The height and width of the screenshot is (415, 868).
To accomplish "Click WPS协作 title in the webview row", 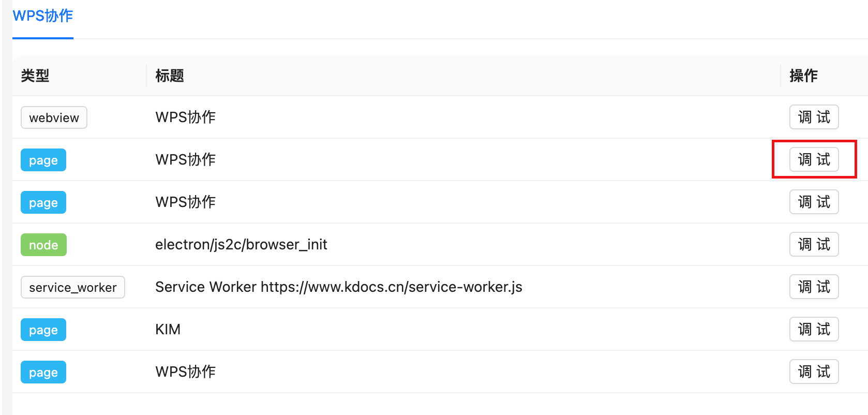I will [185, 117].
